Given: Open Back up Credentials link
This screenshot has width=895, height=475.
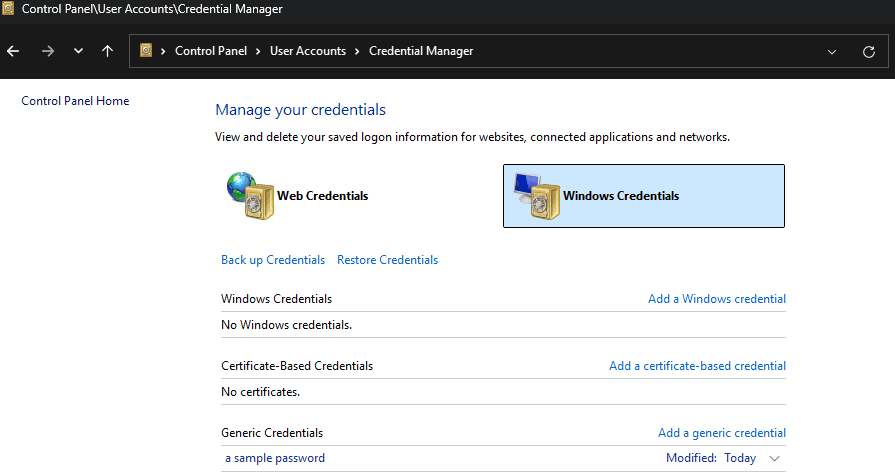Looking at the screenshot, I should [x=272, y=260].
